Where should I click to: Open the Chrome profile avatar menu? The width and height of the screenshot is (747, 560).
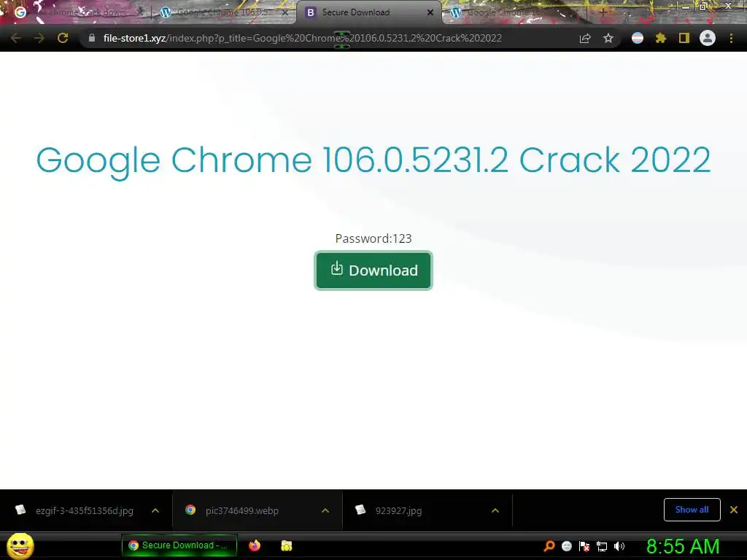[x=708, y=38]
